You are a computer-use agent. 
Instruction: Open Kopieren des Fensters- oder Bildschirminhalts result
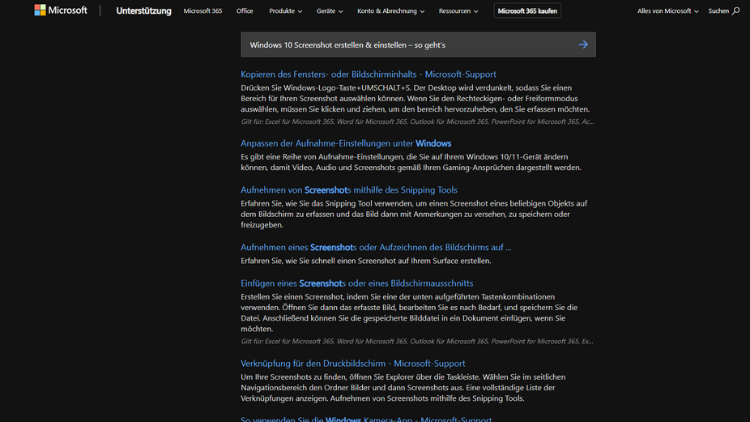click(x=368, y=74)
